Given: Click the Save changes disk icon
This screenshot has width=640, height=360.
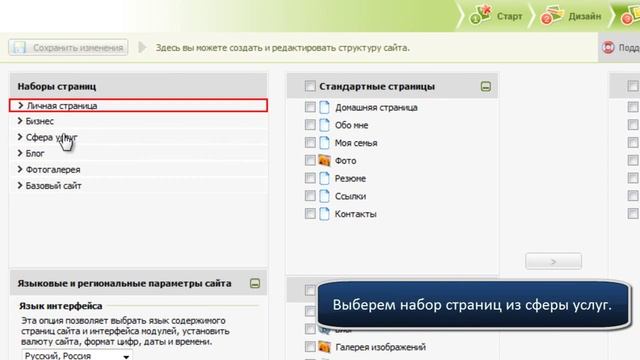Looking at the screenshot, I should coord(19,47).
